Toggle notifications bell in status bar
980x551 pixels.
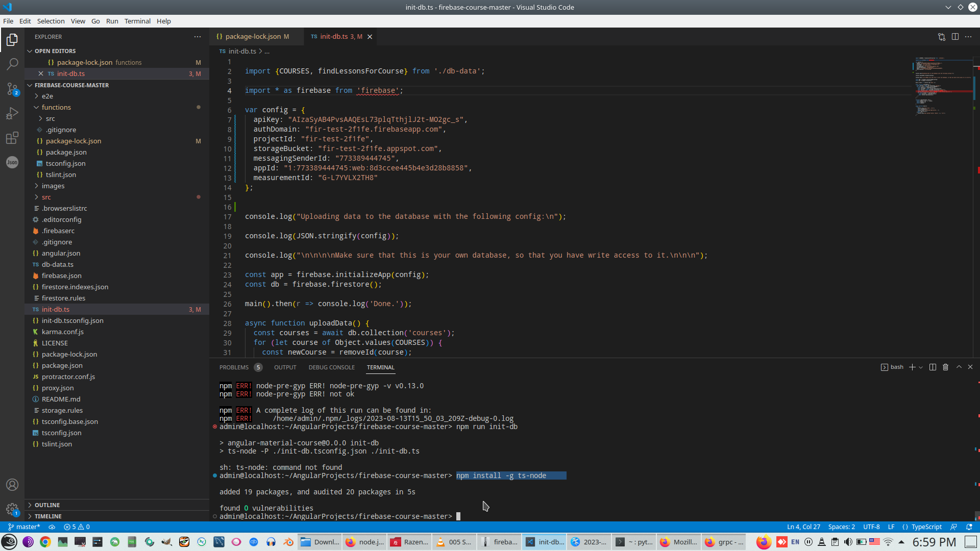tap(969, 527)
